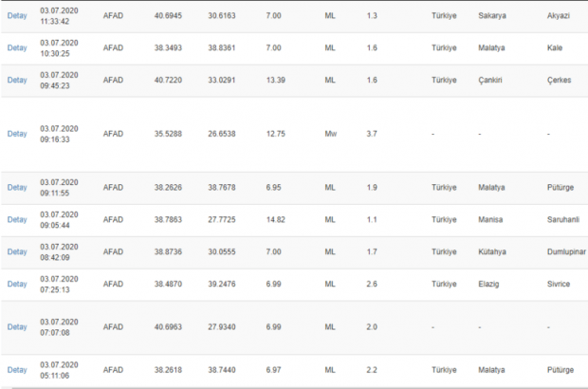Select the Manisa province cell
The height and width of the screenshot is (389, 588).
[x=492, y=219]
